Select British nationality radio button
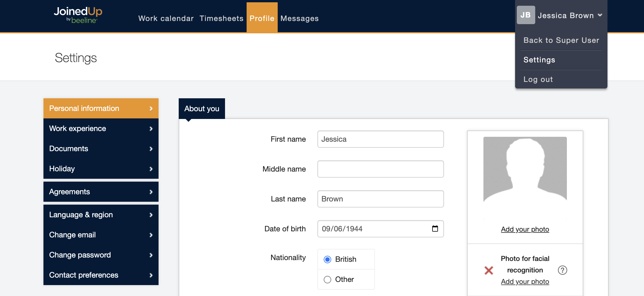The image size is (644, 296). coord(327,260)
